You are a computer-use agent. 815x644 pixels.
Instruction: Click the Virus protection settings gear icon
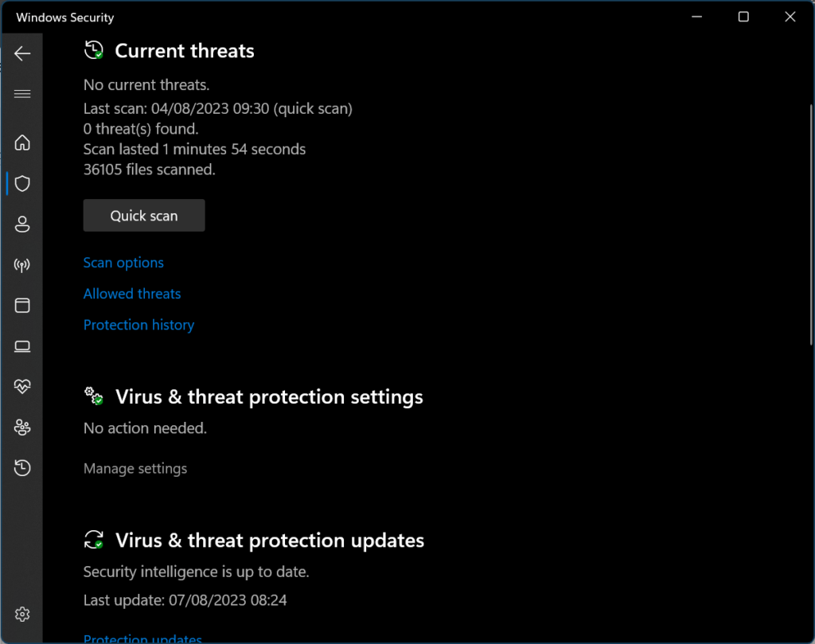94,395
